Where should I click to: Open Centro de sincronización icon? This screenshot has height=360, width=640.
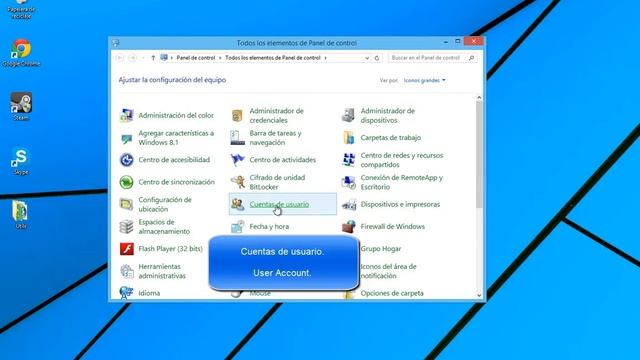127,182
